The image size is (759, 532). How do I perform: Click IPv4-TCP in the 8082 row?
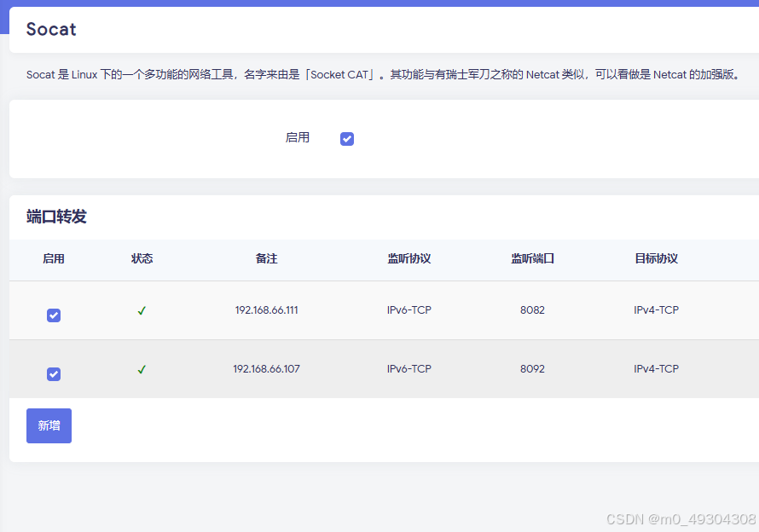(x=657, y=310)
